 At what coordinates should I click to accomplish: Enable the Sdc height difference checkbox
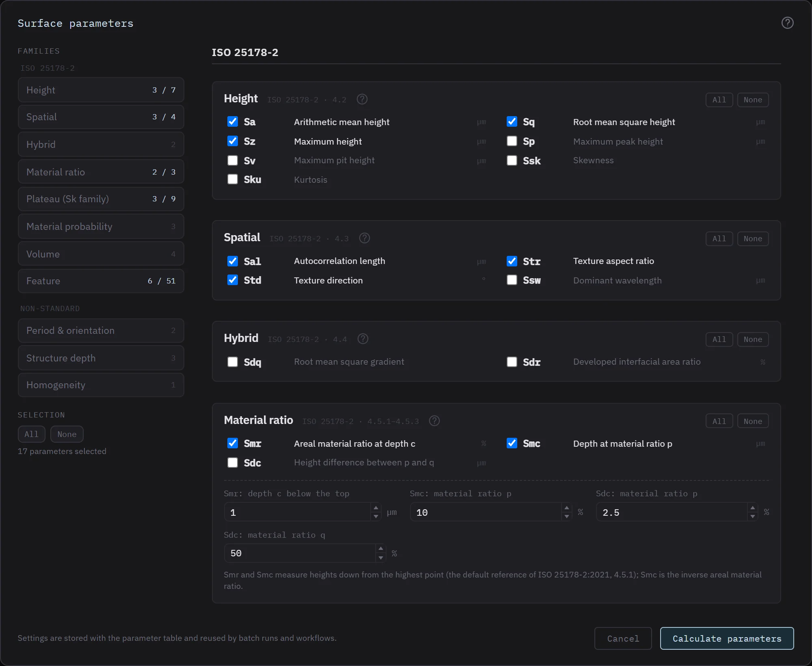point(233,463)
